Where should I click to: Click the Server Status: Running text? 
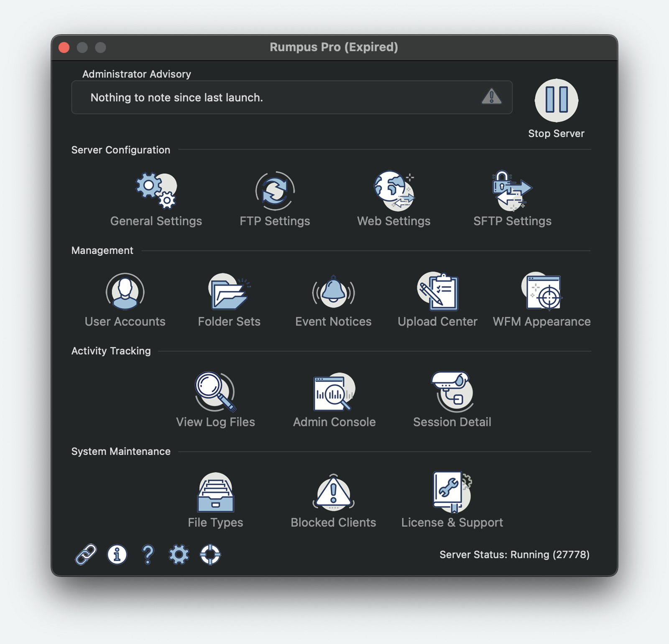tap(514, 555)
